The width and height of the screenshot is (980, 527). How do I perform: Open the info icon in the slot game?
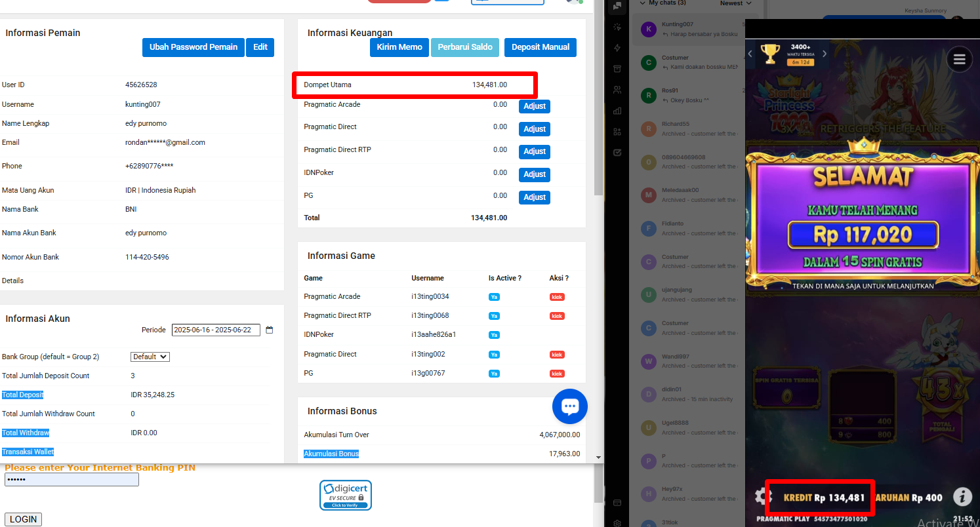pyautogui.click(x=962, y=497)
